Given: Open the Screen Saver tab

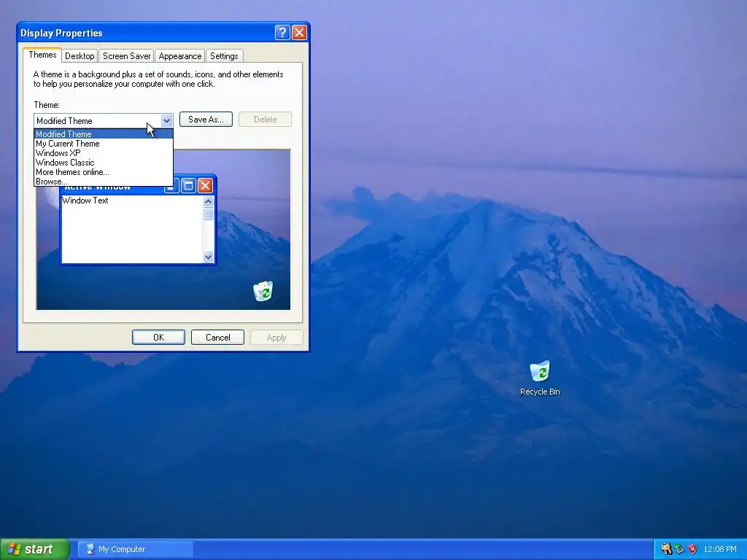Looking at the screenshot, I should pos(126,55).
